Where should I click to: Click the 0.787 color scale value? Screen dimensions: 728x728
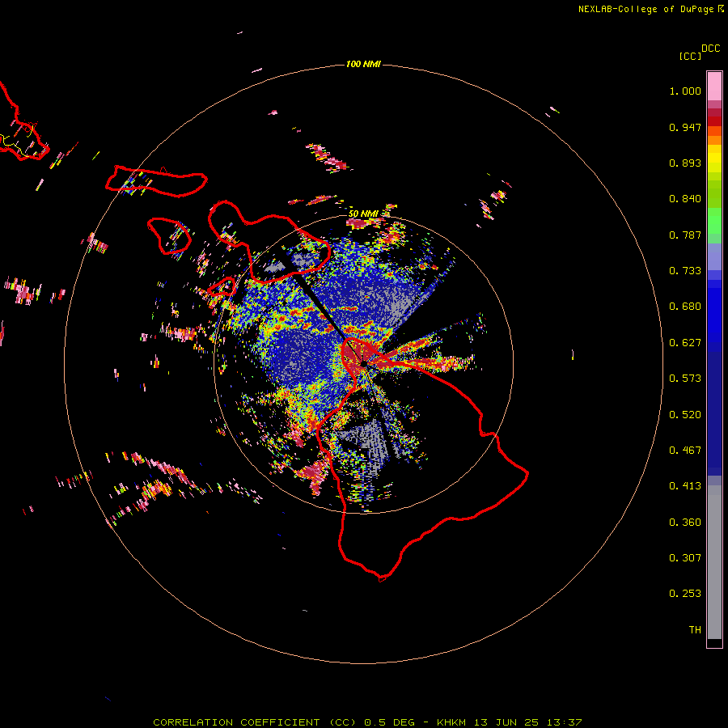tap(685, 235)
